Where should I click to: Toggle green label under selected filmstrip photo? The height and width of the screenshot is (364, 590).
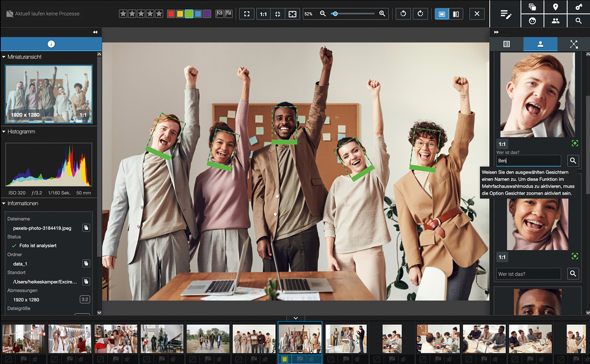(x=285, y=359)
